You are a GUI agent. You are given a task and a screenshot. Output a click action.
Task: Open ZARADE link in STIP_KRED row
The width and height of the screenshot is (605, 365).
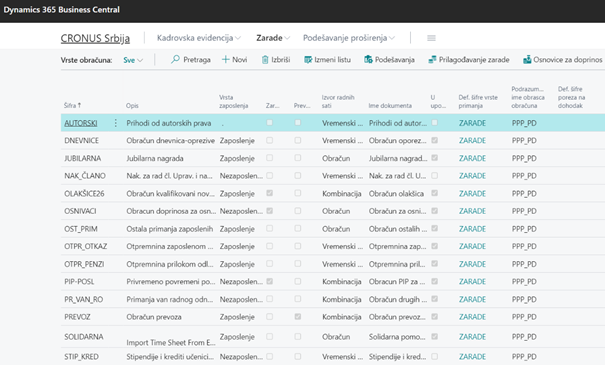tap(472, 357)
